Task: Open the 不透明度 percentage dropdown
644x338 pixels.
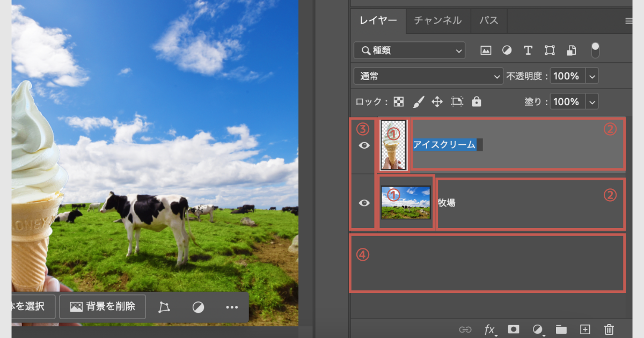Action: tap(591, 76)
